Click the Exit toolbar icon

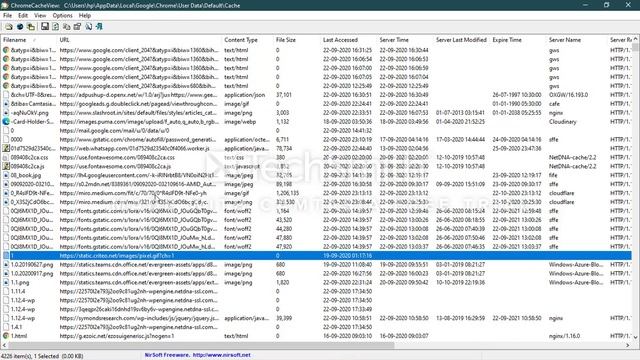[99, 27]
